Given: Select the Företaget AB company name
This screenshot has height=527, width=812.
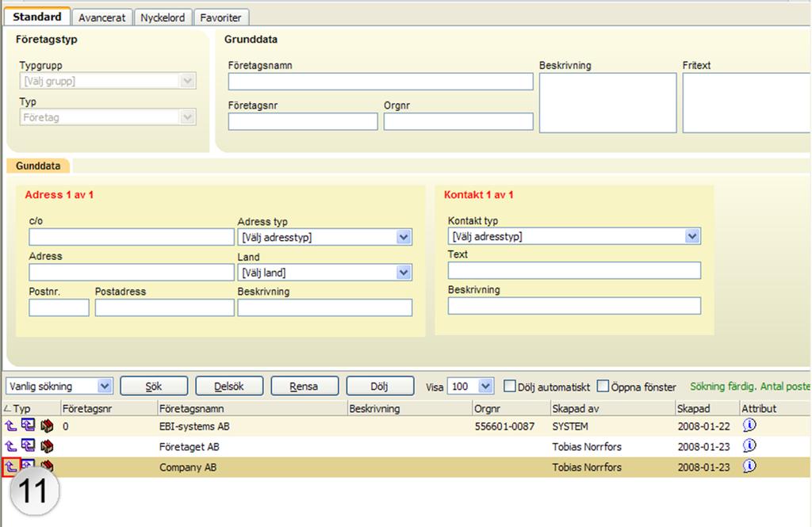Looking at the screenshot, I should point(189,447).
